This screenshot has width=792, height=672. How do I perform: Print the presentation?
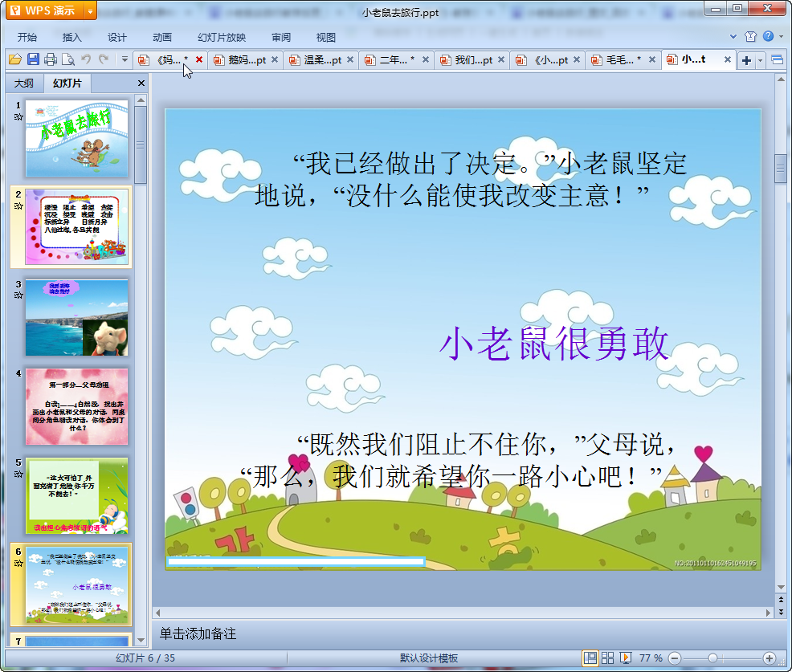(x=51, y=59)
